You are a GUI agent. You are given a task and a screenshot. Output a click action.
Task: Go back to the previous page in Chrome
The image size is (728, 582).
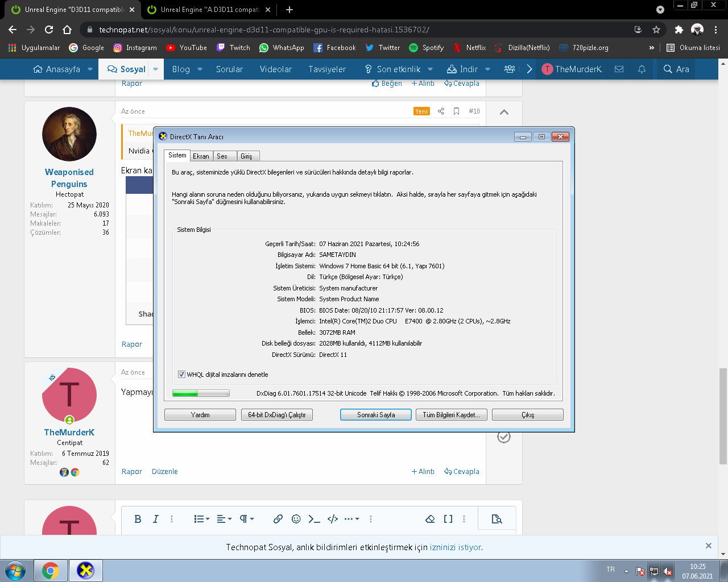coord(13,30)
